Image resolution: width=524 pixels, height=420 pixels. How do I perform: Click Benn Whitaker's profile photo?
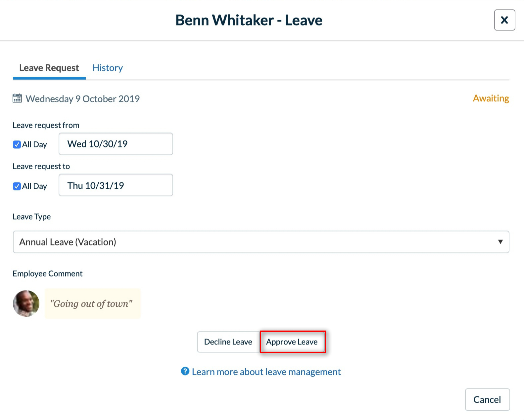(26, 303)
